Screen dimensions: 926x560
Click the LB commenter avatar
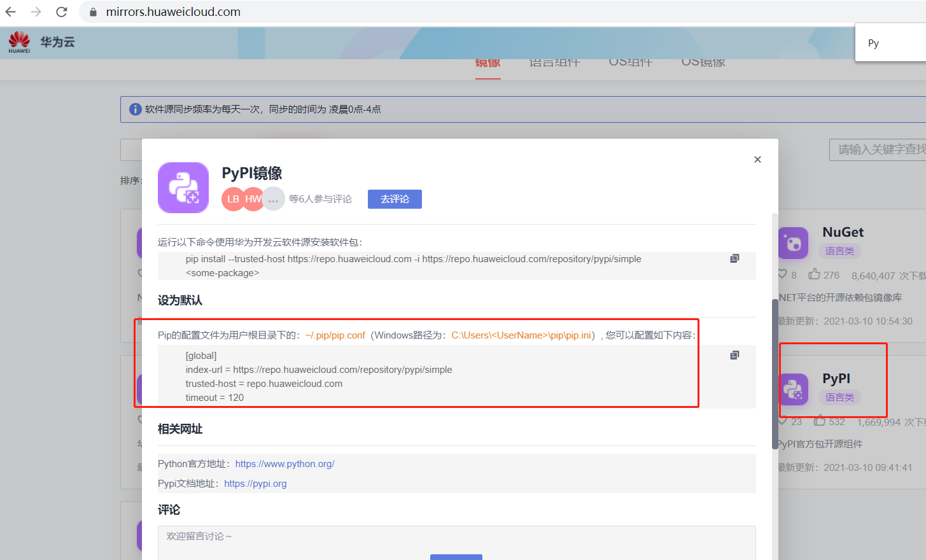(233, 199)
